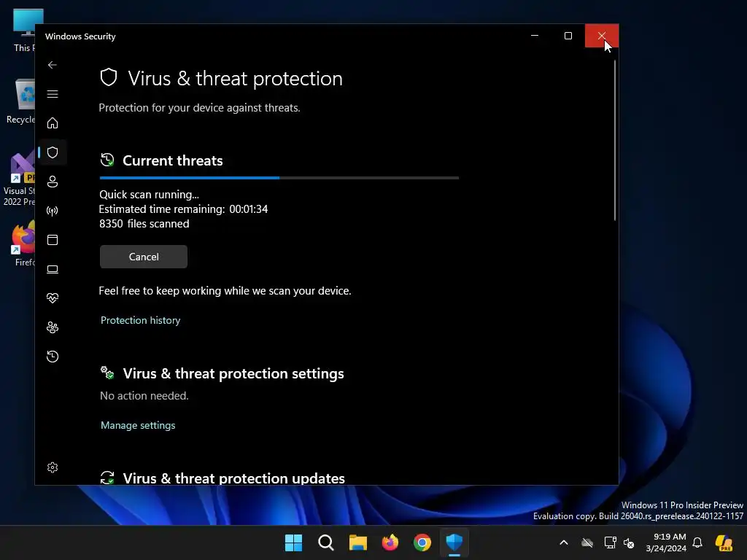The height and width of the screenshot is (560, 747).
Task: Close the Windows Security window
Action: point(602,36)
